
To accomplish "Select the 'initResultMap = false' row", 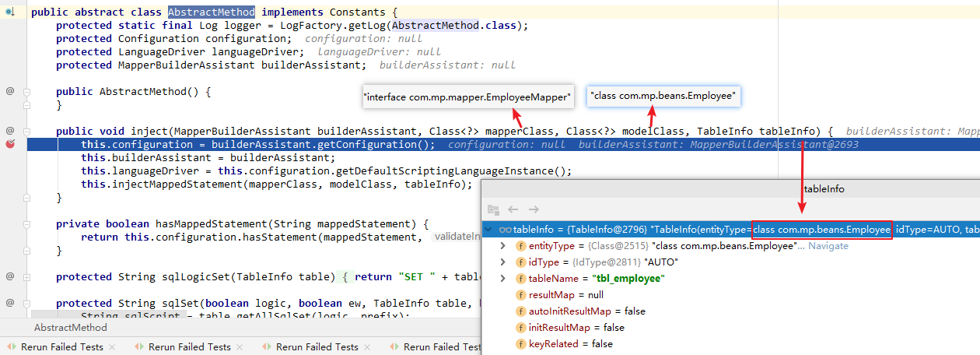I will click(730, 328).
